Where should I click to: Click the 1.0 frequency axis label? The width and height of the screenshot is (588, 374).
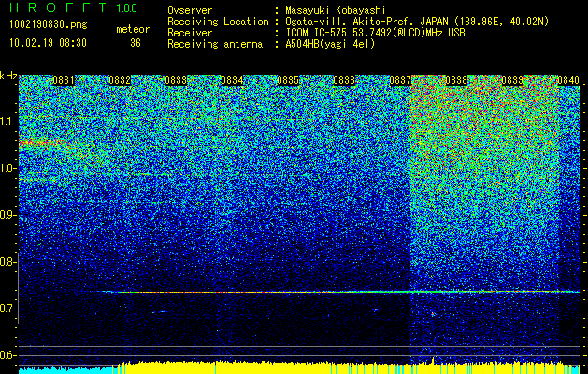click(8, 168)
